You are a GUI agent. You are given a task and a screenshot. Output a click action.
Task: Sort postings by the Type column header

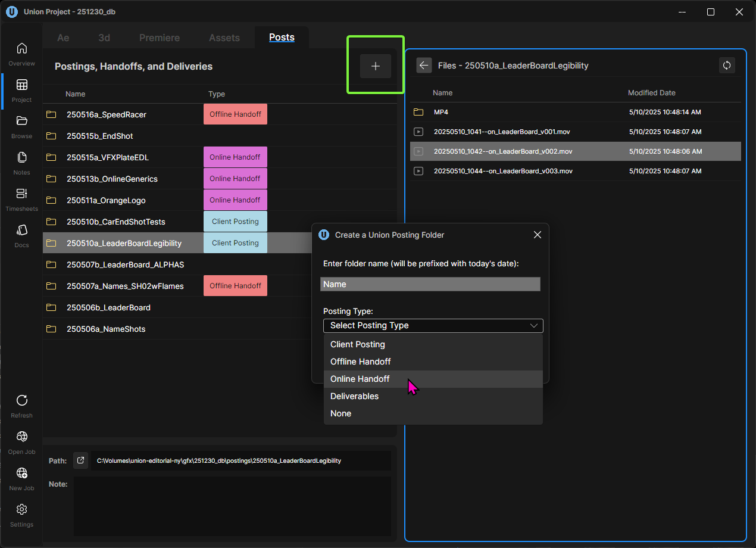point(217,94)
